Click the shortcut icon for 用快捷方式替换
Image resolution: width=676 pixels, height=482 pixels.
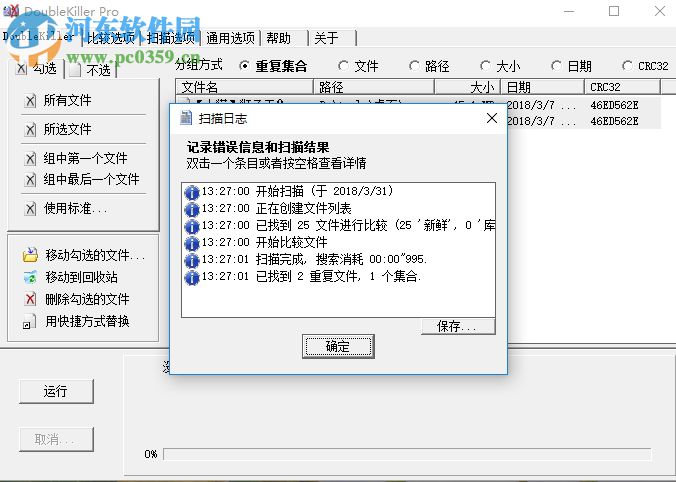[28, 322]
